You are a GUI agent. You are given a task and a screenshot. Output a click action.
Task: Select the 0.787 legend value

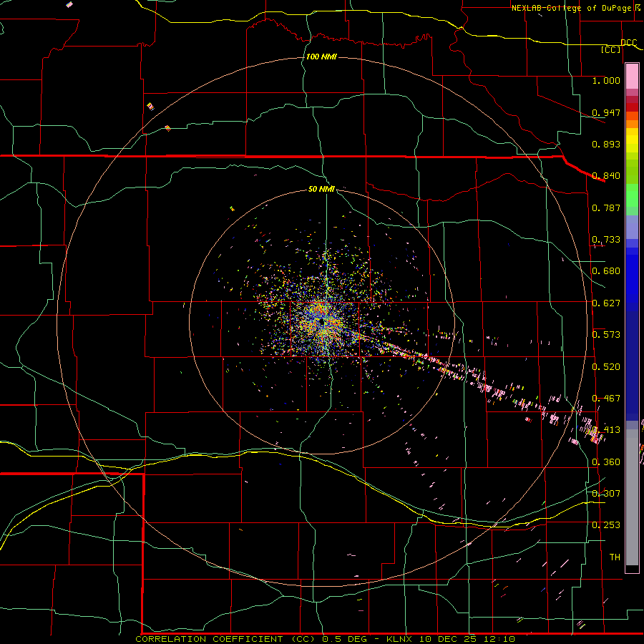pyautogui.click(x=606, y=208)
